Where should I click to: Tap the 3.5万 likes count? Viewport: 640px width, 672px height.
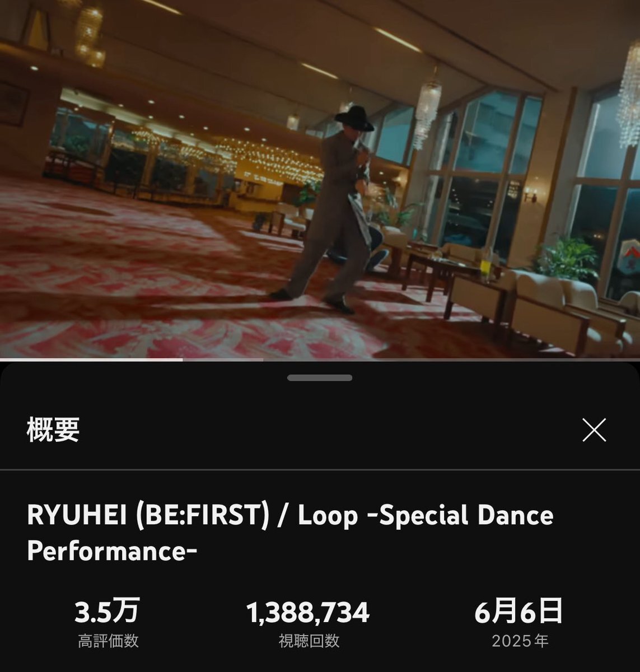(108, 612)
